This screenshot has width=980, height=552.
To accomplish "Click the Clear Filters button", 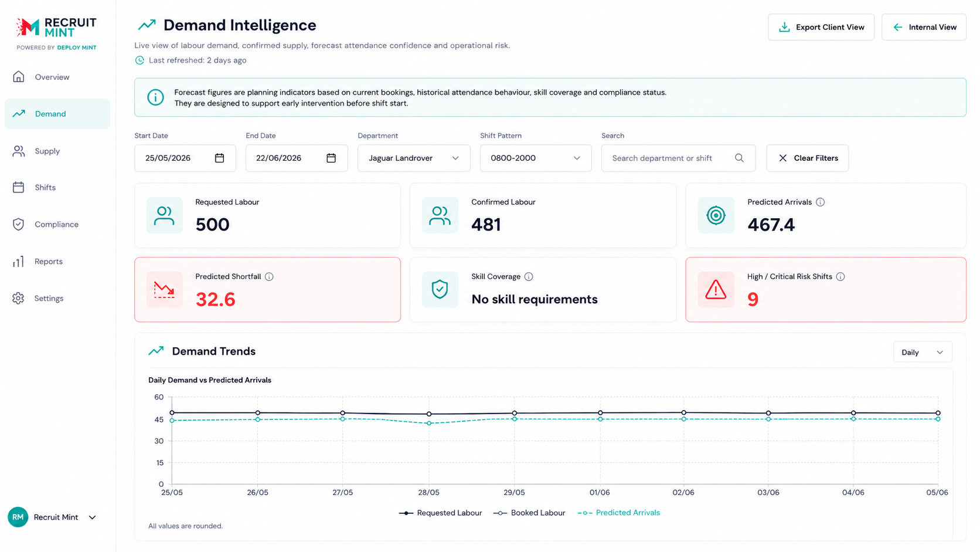I will pos(808,158).
